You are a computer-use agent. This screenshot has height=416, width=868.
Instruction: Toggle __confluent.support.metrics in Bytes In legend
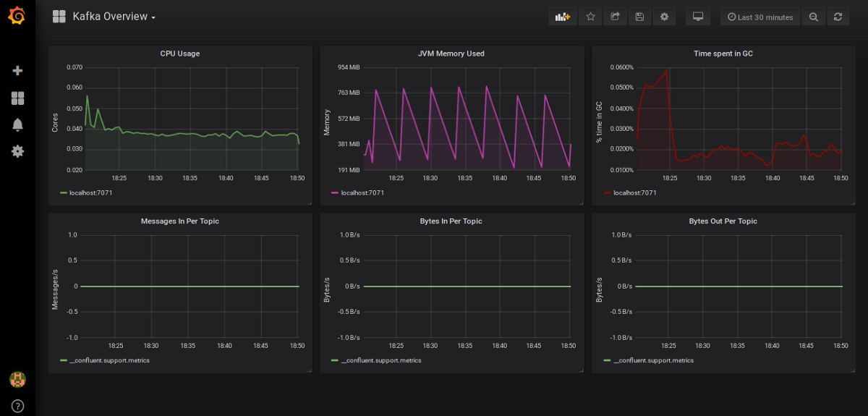[381, 360]
